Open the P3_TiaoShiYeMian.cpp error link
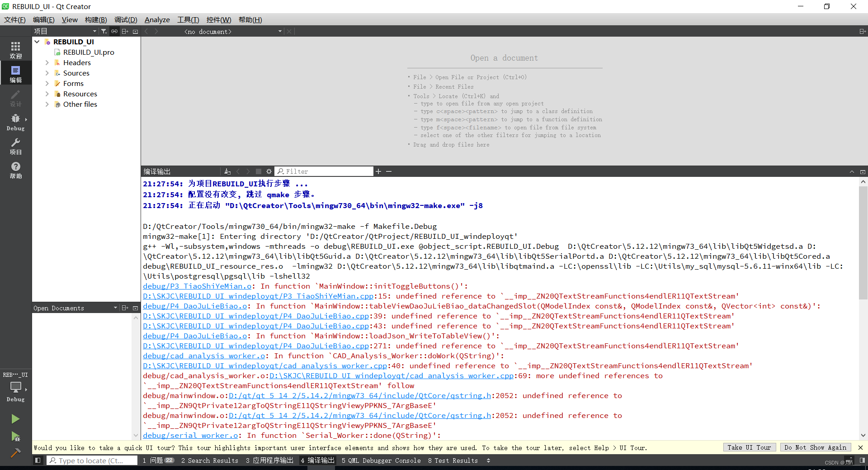 click(258, 296)
